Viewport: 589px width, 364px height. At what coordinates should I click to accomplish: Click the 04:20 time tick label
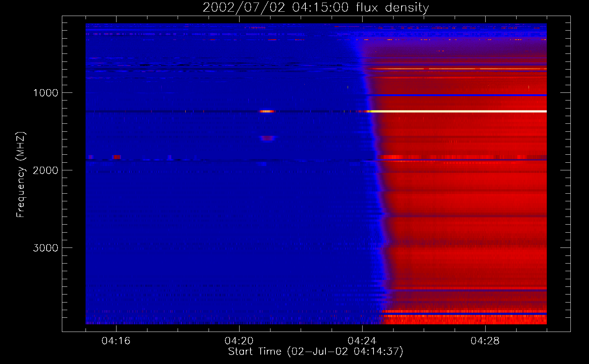[x=239, y=341]
